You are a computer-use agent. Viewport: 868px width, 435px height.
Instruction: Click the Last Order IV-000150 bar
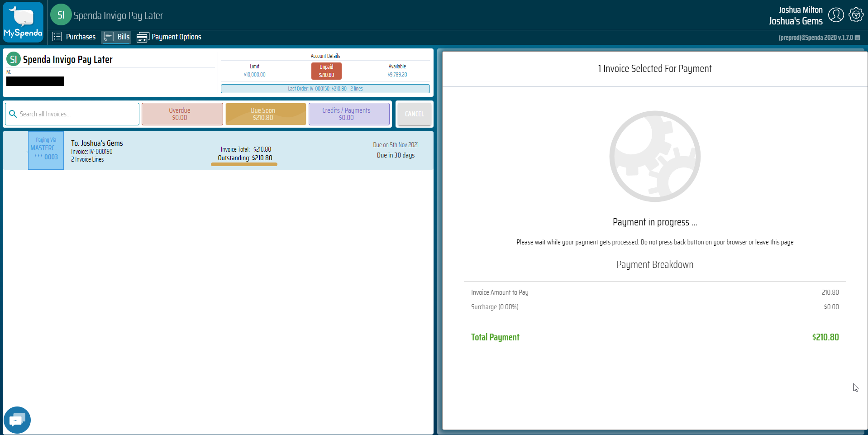click(325, 89)
